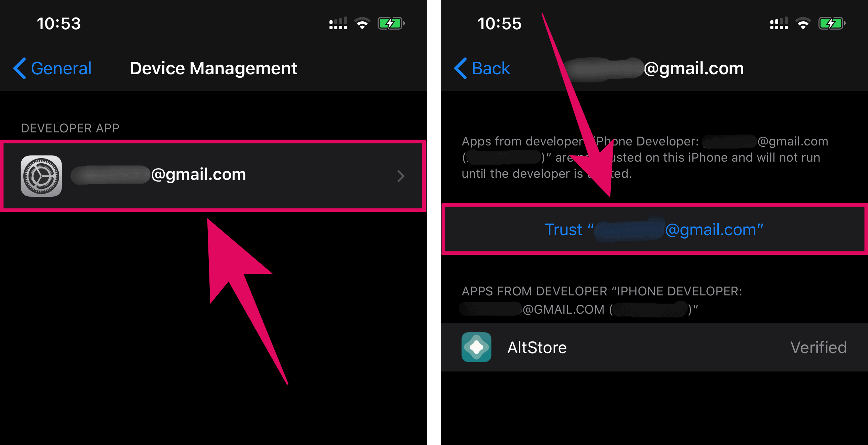Tap the left screen Wi-Fi icon
The image size is (868, 445).
point(362,23)
